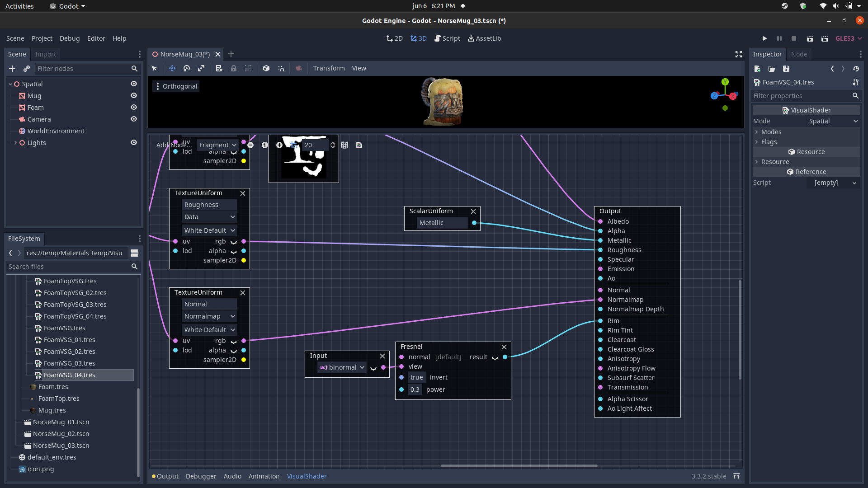Toggle local space coordinates icon
This screenshot has width=868, height=488.
[x=266, y=68]
